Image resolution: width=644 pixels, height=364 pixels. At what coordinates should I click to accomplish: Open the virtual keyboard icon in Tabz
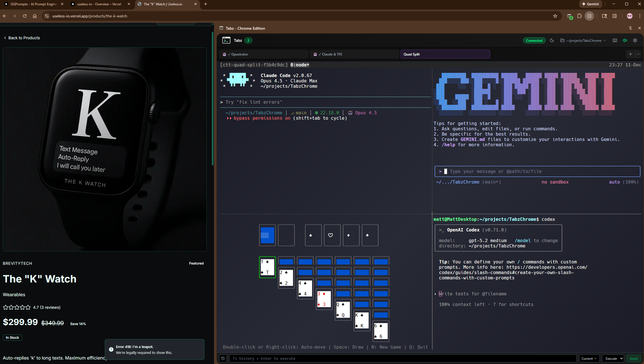click(615, 40)
